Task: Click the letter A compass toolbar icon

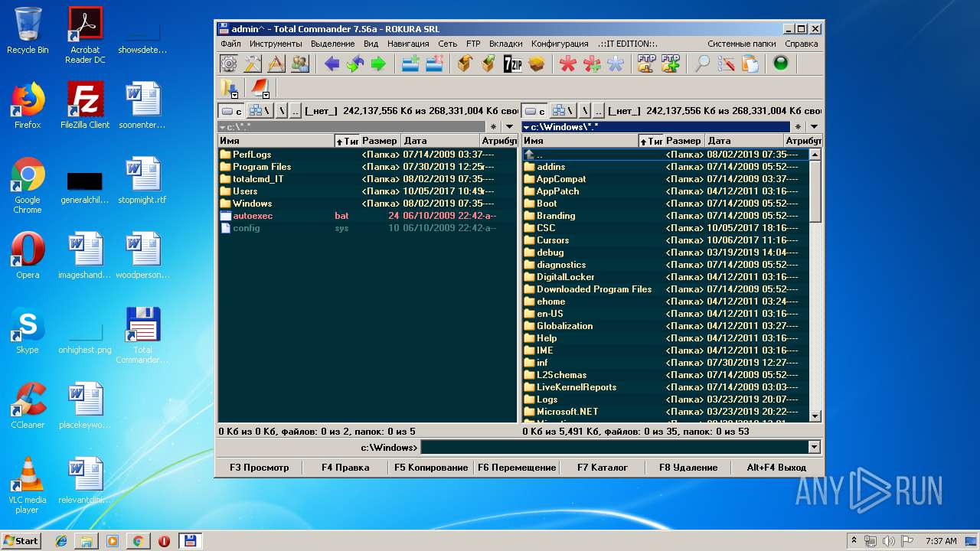Action: pos(276,64)
